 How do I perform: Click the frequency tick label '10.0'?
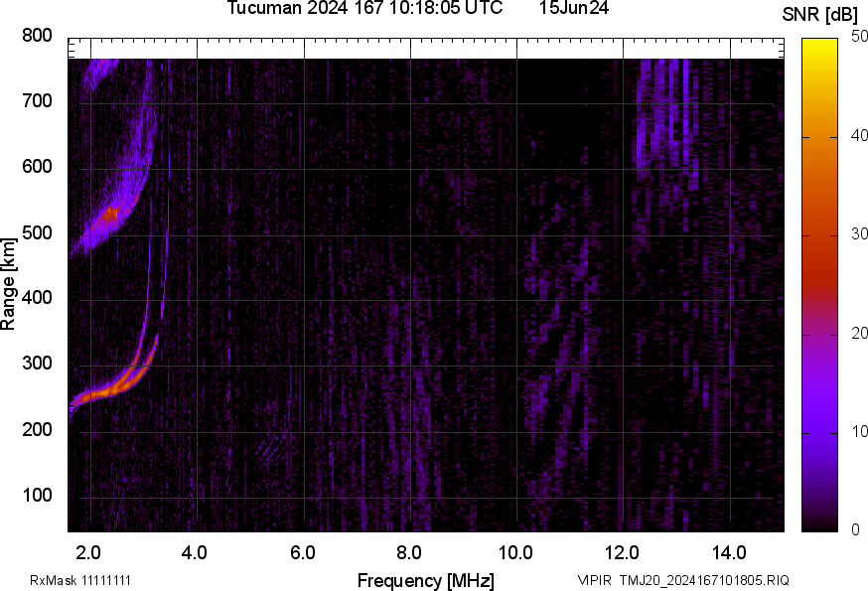pos(515,553)
